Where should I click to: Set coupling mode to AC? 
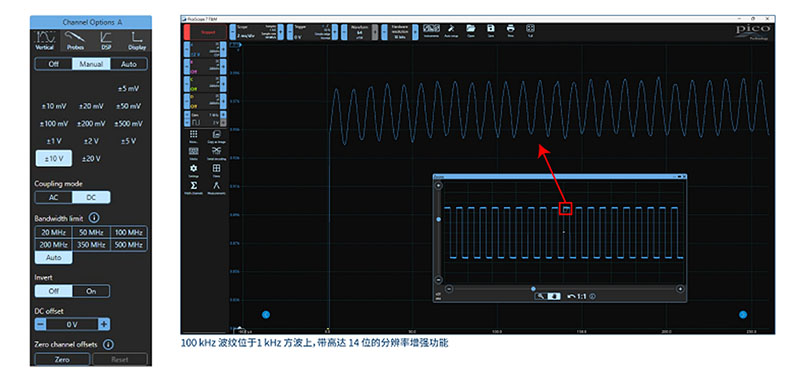54,197
